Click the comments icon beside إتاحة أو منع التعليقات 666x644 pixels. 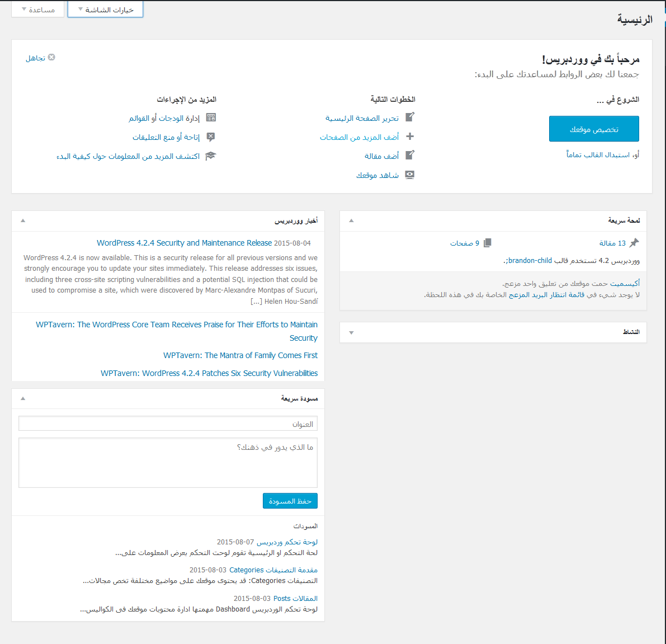point(211,137)
